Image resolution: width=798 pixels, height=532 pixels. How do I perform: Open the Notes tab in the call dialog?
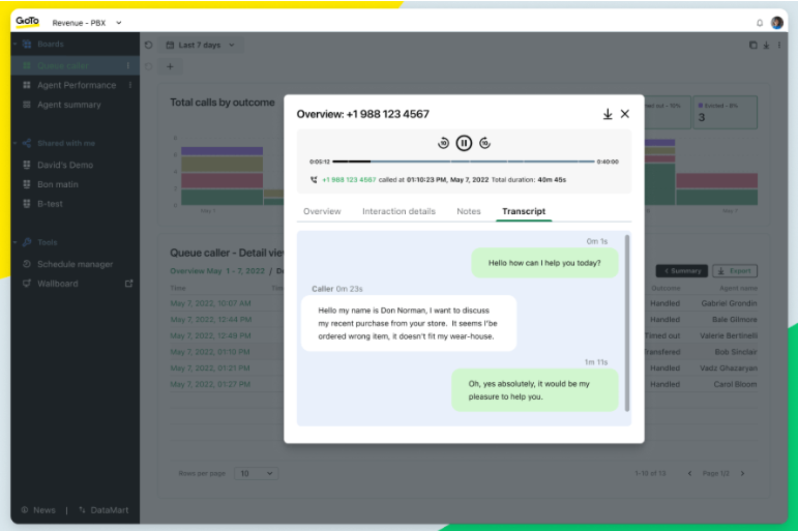[469, 211]
